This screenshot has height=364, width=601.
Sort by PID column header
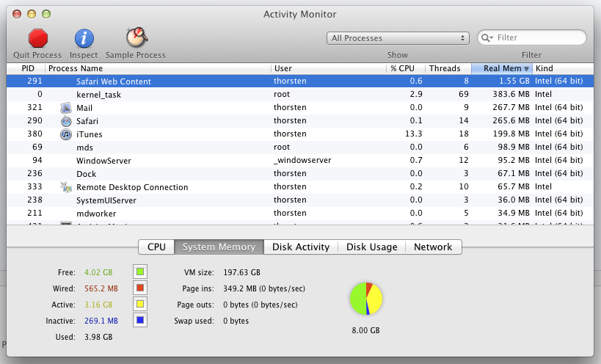point(26,68)
